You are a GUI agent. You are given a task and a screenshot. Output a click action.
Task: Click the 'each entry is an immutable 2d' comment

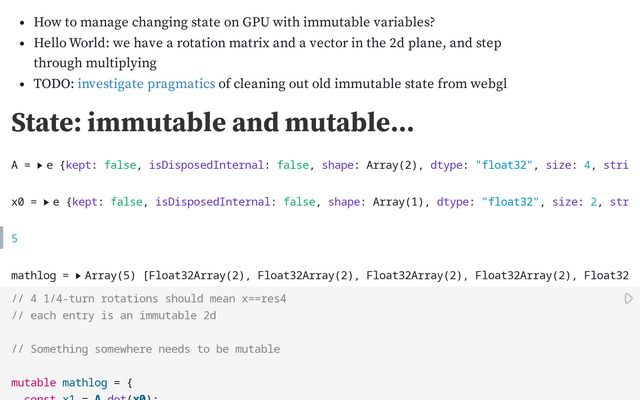pos(113,316)
